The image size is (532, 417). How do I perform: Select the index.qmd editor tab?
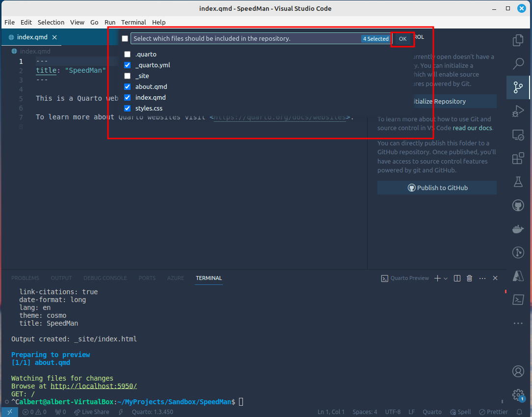coord(32,37)
